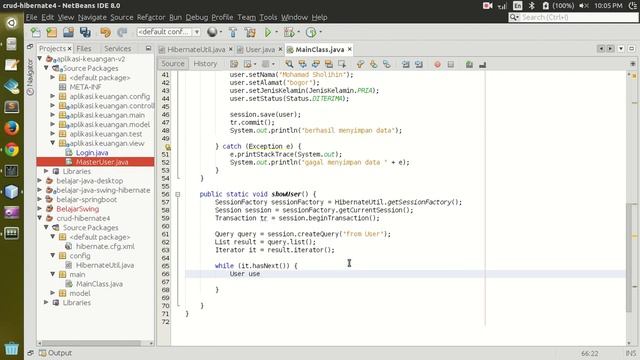Click the editor vertical scrollbar
This screenshot has width=640, height=360.
pyautogui.click(x=629, y=257)
